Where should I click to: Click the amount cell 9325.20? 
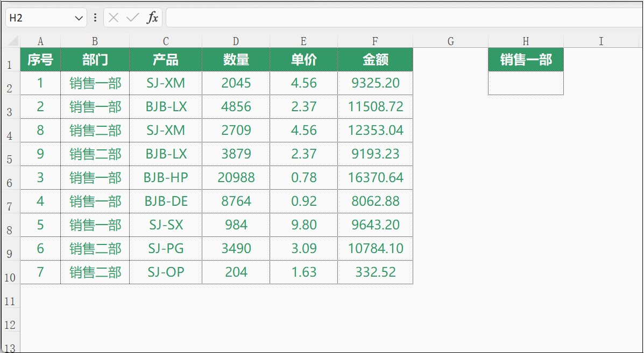click(x=375, y=83)
